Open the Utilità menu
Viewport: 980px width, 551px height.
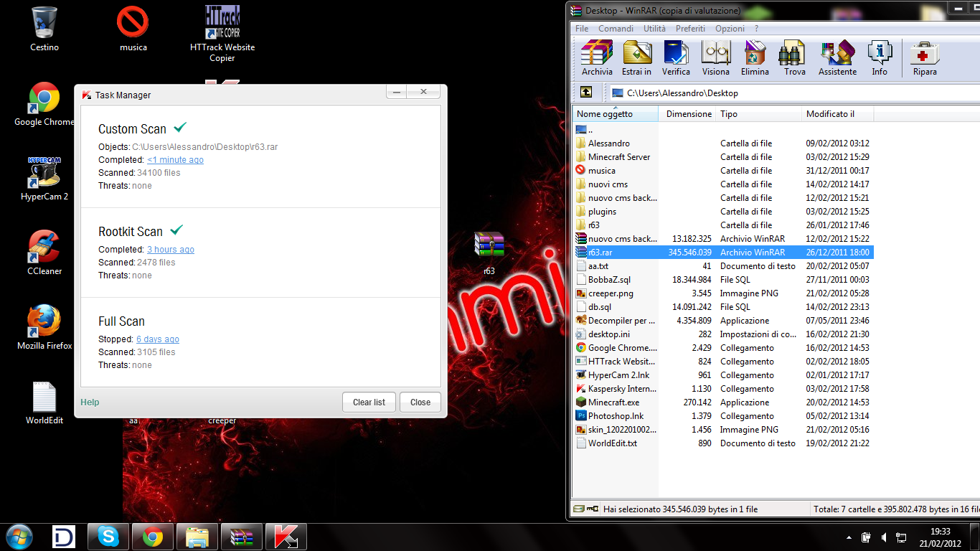[654, 29]
